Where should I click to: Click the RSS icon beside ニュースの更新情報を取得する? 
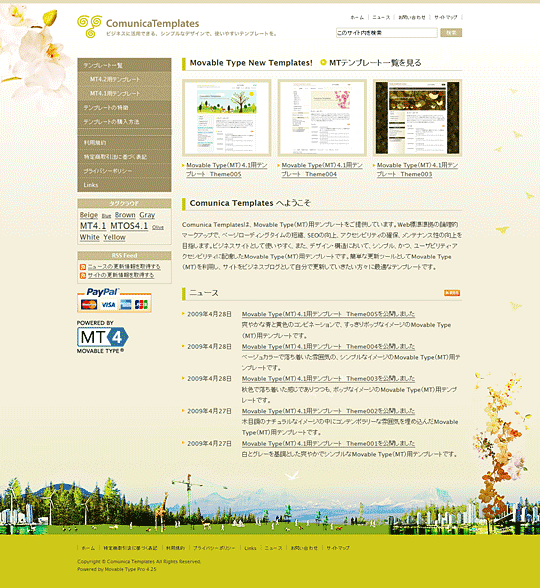83,267
